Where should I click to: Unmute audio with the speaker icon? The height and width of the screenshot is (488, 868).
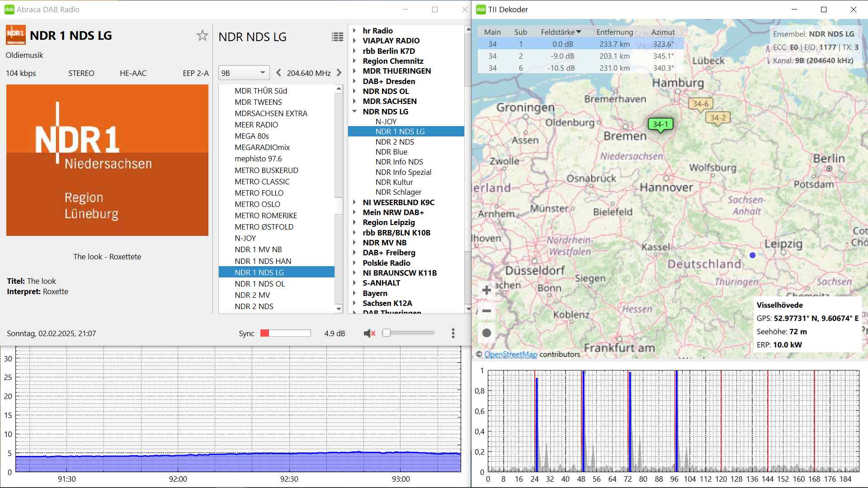(369, 333)
